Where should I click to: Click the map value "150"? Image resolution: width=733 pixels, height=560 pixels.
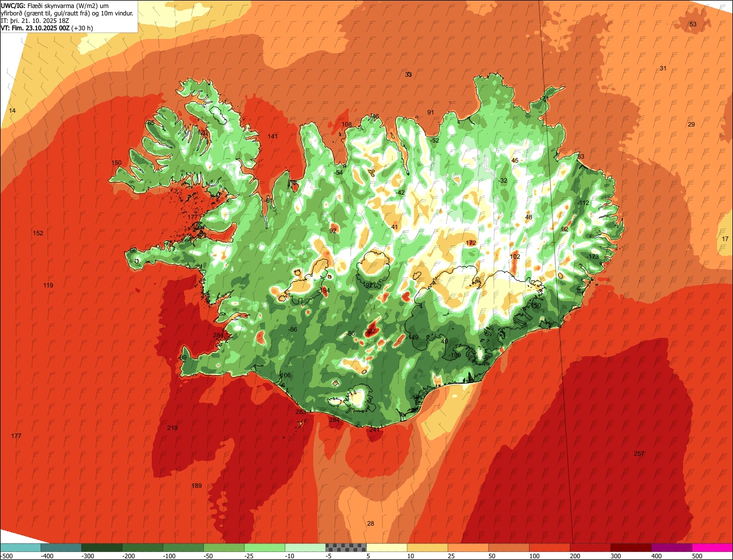[116, 163]
